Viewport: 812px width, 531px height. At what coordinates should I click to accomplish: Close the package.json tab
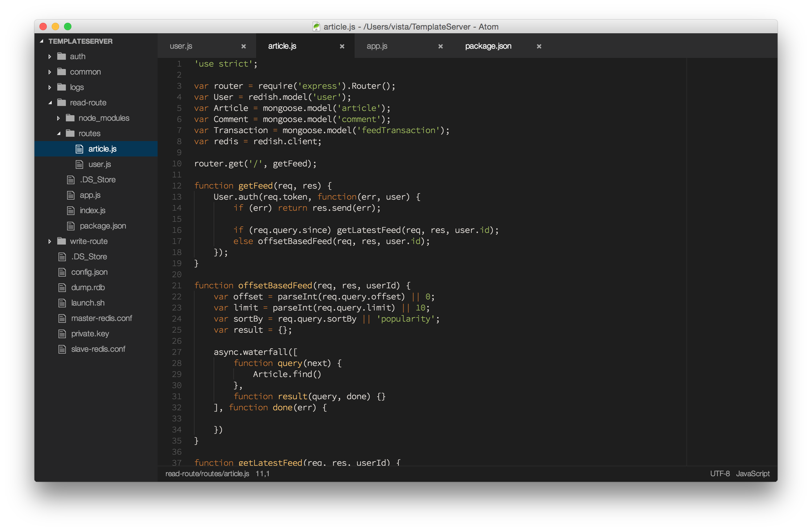pyautogui.click(x=539, y=47)
